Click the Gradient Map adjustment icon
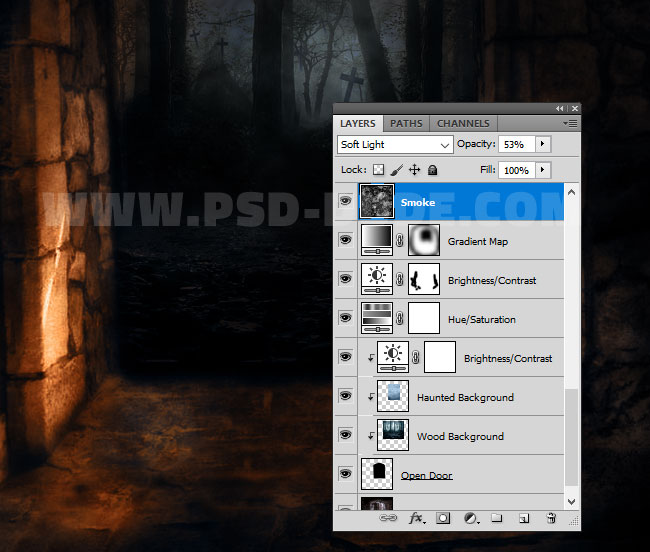Viewport: 650px width, 552px height. (377, 240)
